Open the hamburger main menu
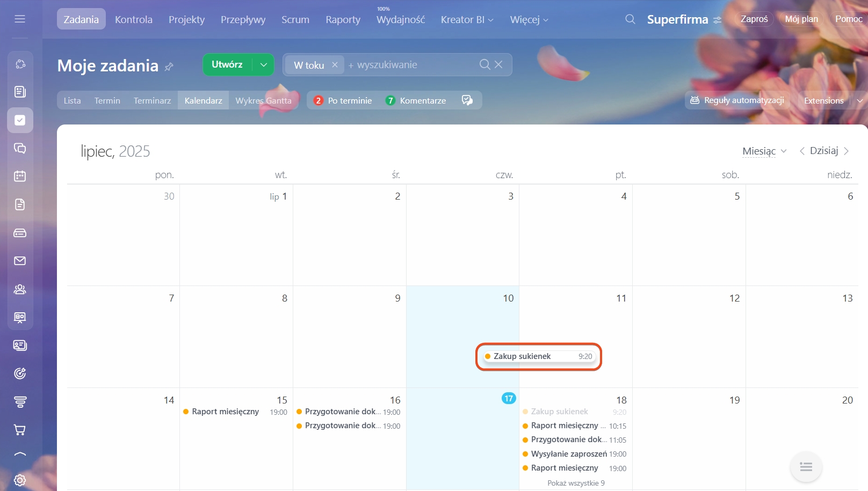Screen dimensions: 868x491 coord(20,19)
